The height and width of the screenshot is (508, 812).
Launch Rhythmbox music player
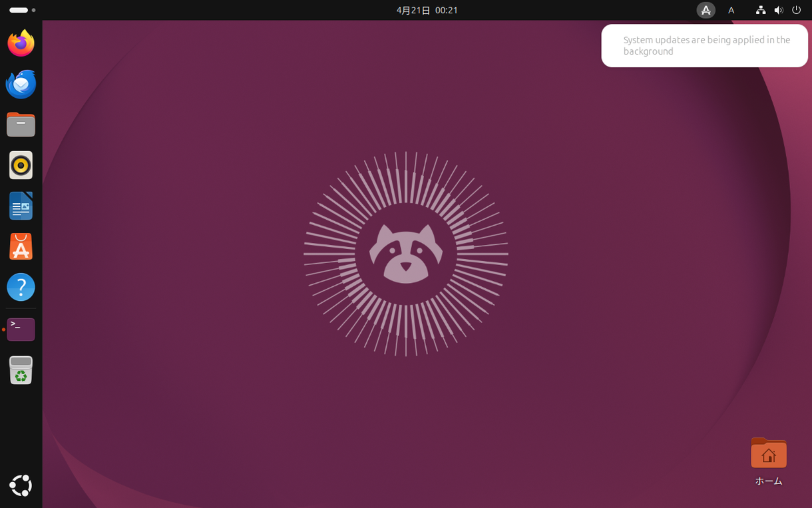pyautogui.click(x=21, y=165)
